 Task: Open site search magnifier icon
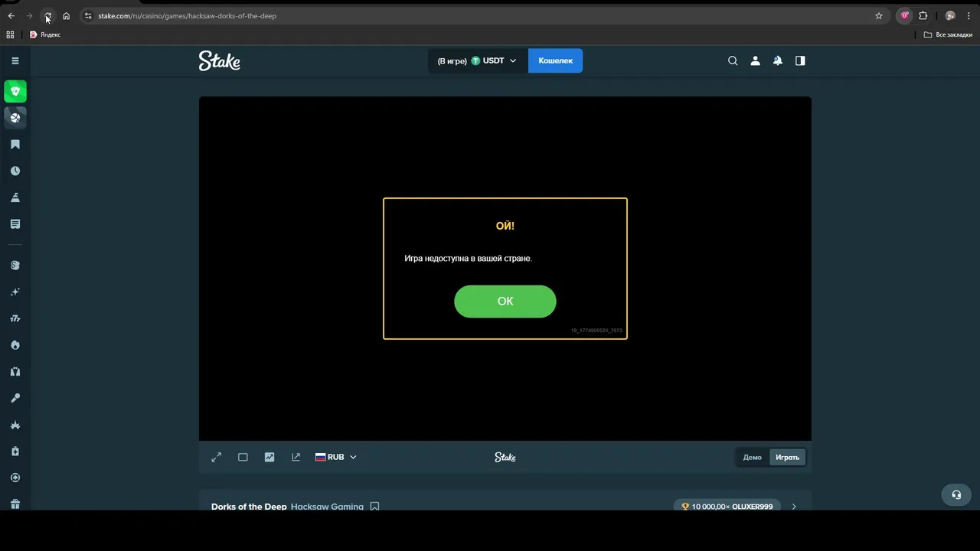733,60
